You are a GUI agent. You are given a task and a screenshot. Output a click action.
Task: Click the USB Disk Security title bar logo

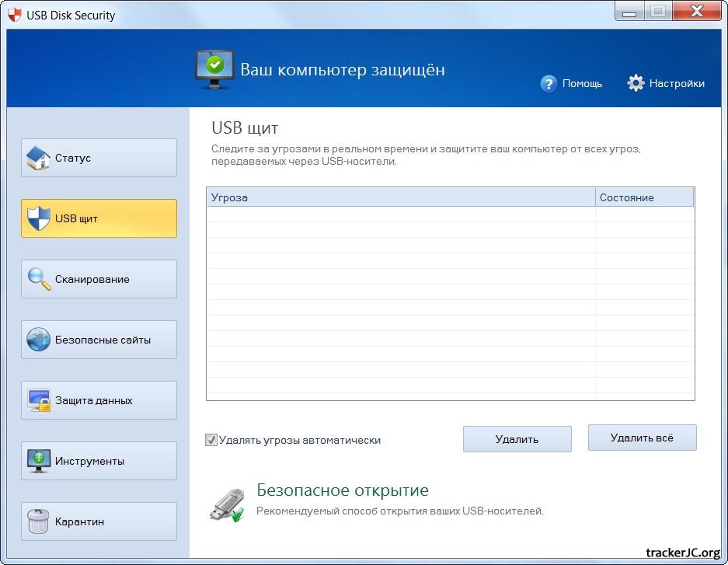point(14,14)
